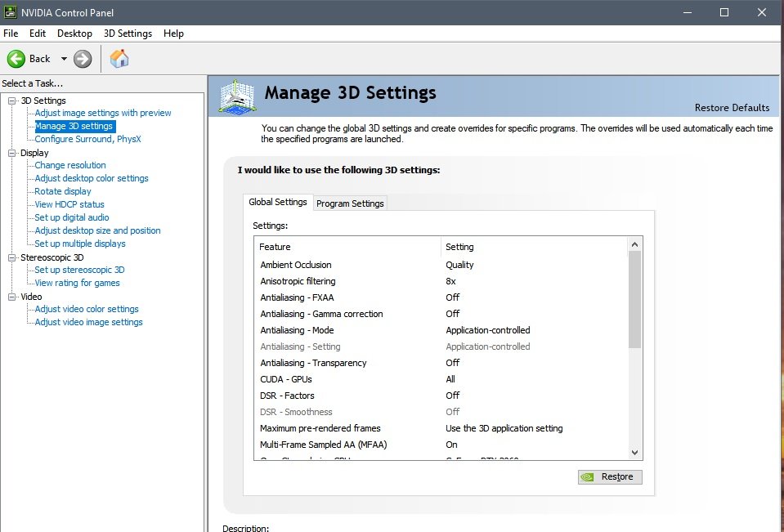Click the settings list scrollbar thumb
784x532 pixels.
(x=634, y=299)
